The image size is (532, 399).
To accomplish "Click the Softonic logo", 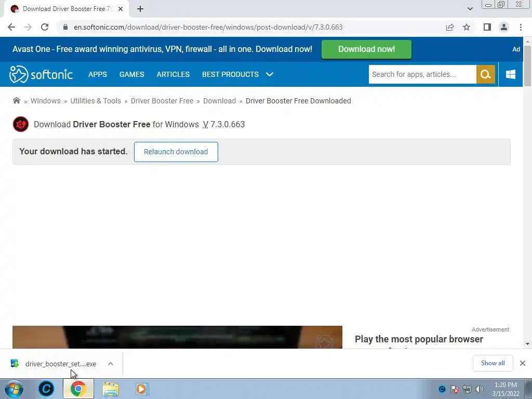I will [x=41, y=74].
